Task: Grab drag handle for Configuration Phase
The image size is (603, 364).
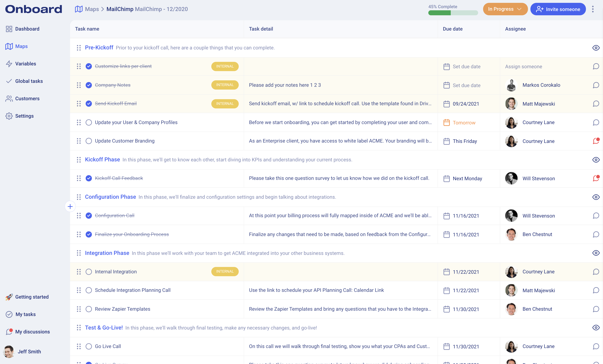Action: click(79, 197)
